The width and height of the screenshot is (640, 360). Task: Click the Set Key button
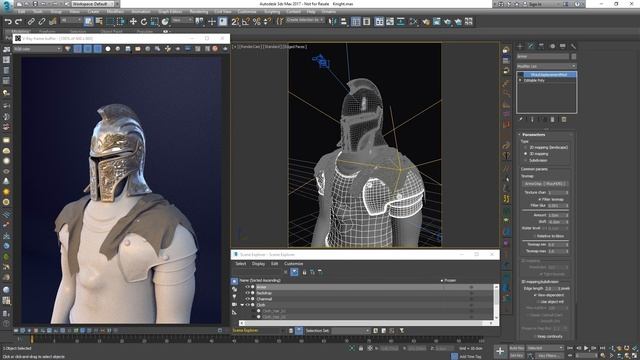tap(517, 356)
